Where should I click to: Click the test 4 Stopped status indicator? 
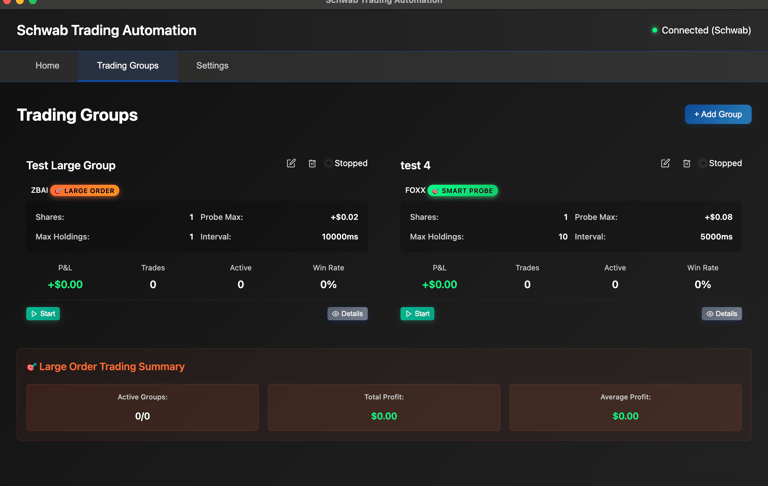click(721, 163)
